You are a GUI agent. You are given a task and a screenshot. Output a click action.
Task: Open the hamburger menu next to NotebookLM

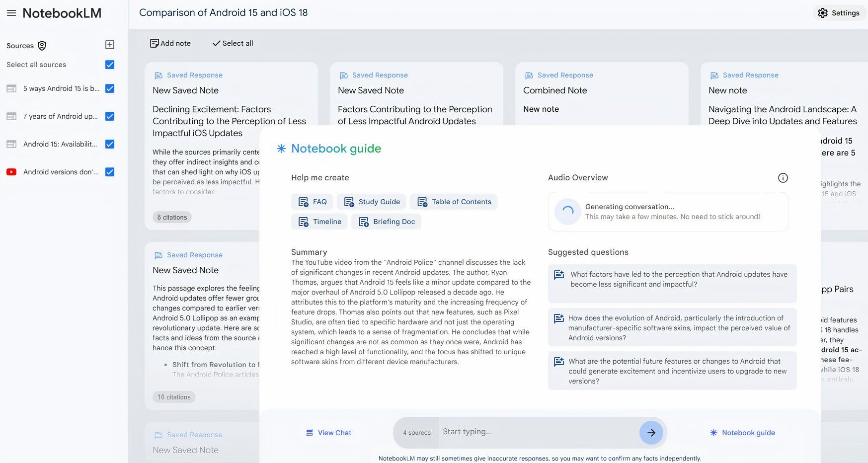(x=11, y=13)
